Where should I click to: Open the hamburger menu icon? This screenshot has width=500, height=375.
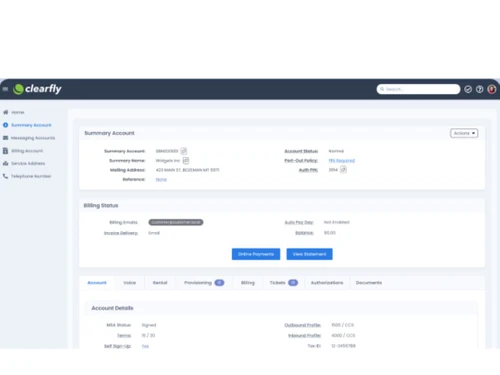[5, 89]
